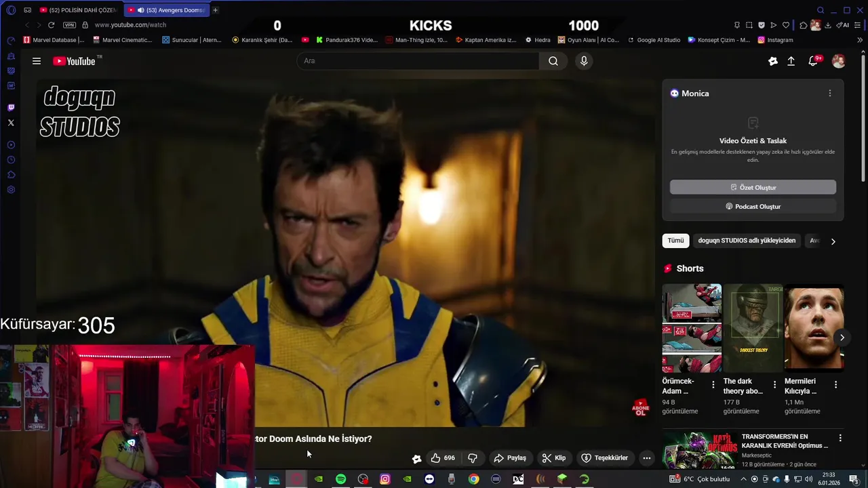Viewport: 868px width, 488px height.
Task: Open options for The dark theory short
Action: [774, 385]
